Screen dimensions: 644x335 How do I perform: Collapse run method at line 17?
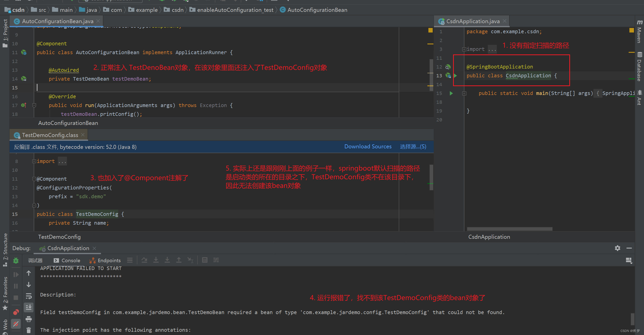tap(34, 105)
